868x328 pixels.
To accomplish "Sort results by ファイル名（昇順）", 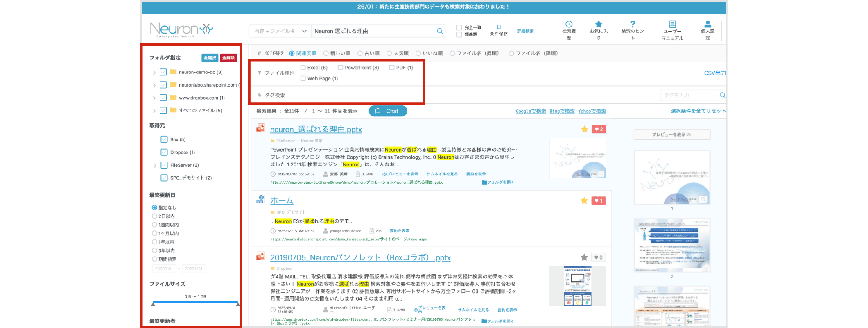I will tap(452, 53).
